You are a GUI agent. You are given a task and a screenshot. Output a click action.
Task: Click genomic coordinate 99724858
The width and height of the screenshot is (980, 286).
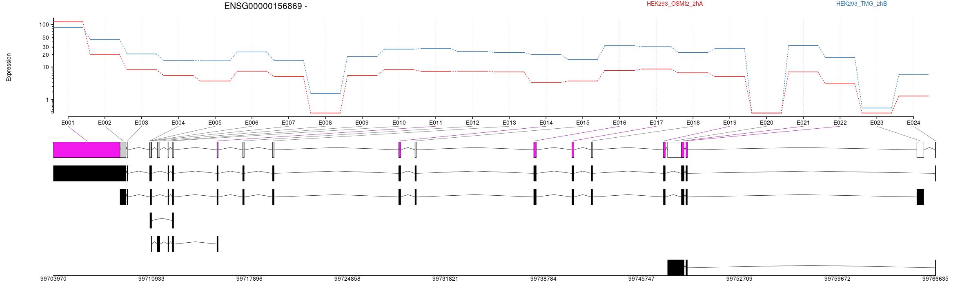347,279
